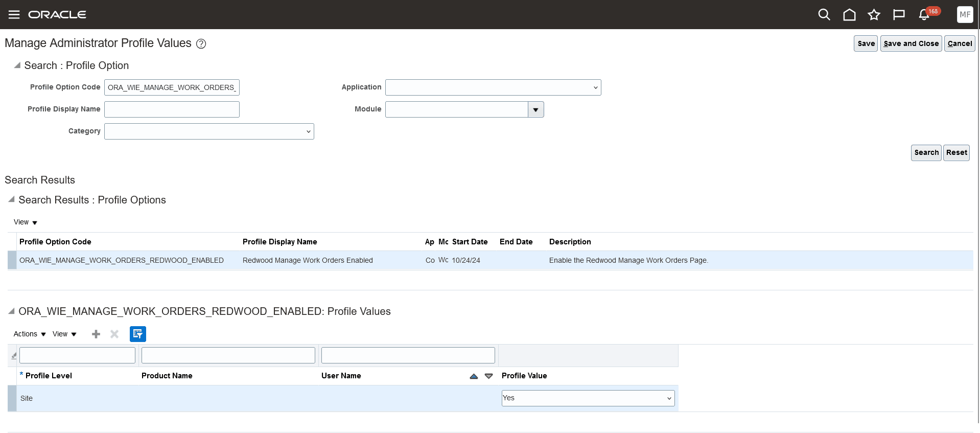Toggle Query By Example filter icon
The width and height of the screenshot is (980, 433).
point(138,334)
